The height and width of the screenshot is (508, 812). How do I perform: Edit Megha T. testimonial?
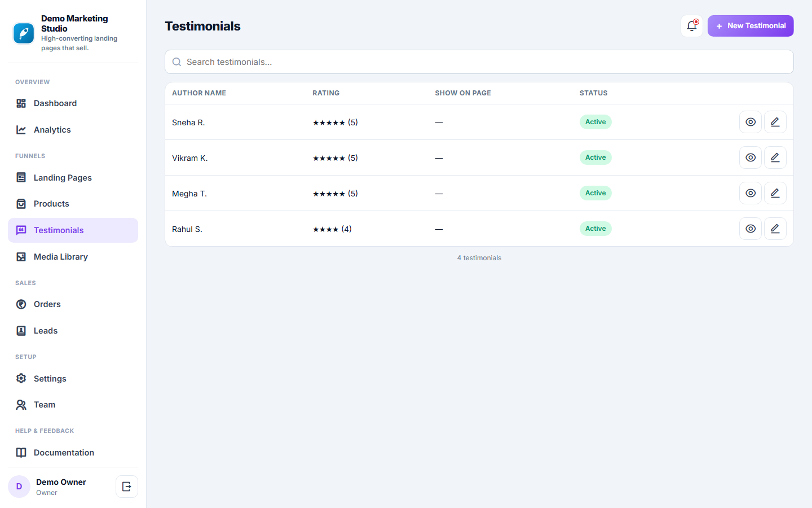coord(775,193)
